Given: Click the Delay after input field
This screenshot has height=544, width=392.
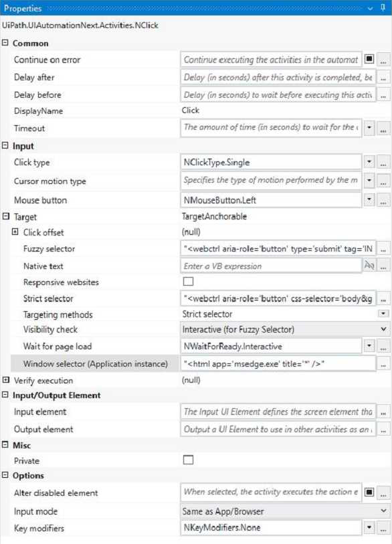Looking at the screenshot, I should pos(278,78).
